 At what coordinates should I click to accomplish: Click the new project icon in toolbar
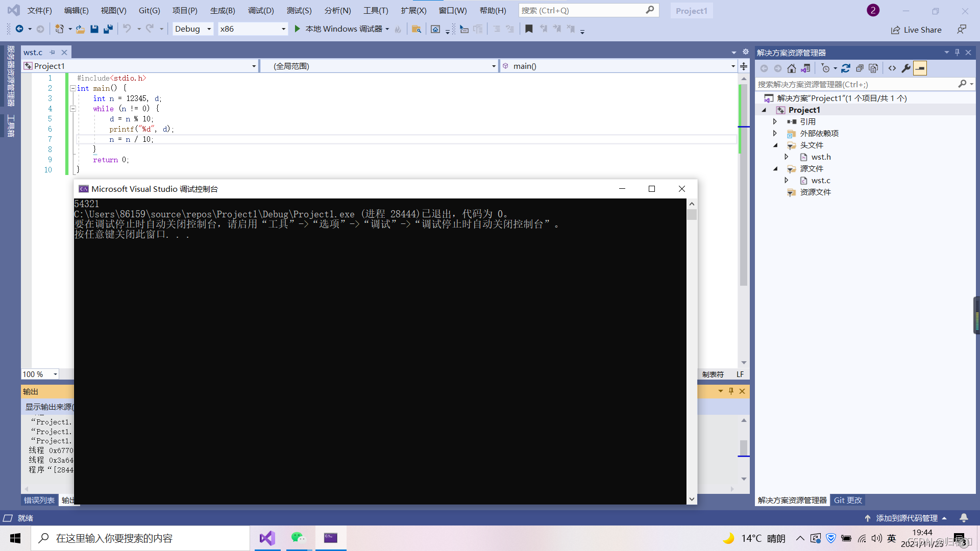point(60,29)
